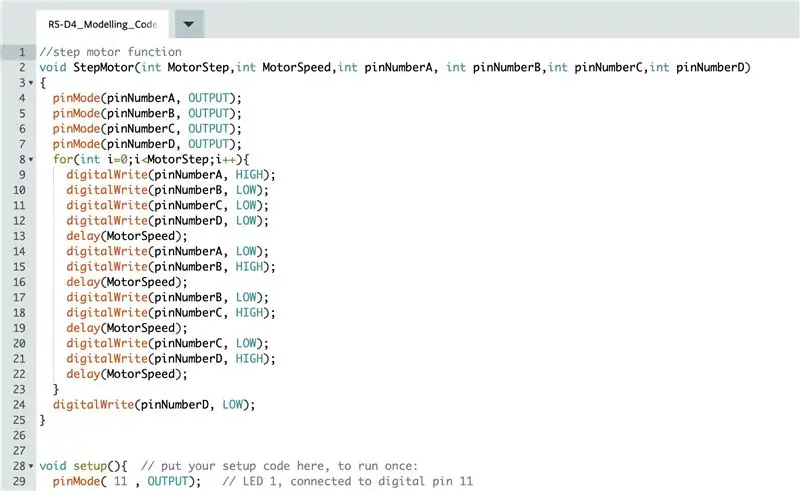
Task: Click 'digitalWrite(pinNumberB, LOW);' on line 10
Action: [x=167, y=190]
